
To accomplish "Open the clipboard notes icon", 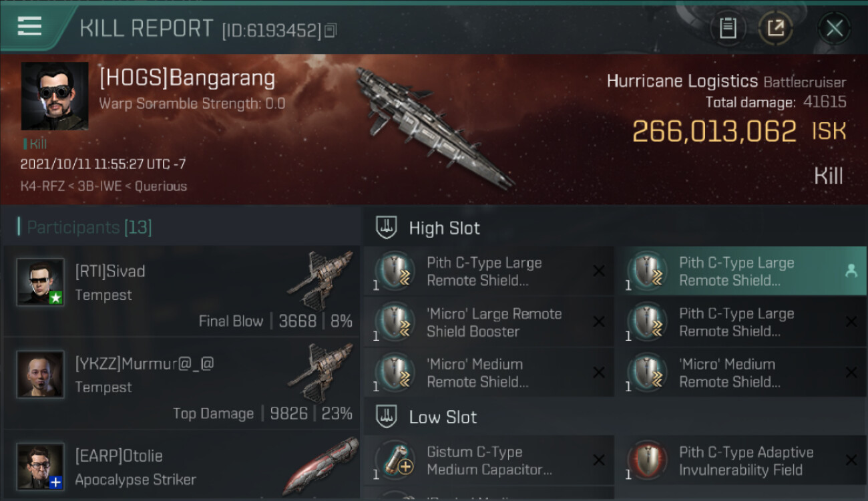I will pos(727,28).
